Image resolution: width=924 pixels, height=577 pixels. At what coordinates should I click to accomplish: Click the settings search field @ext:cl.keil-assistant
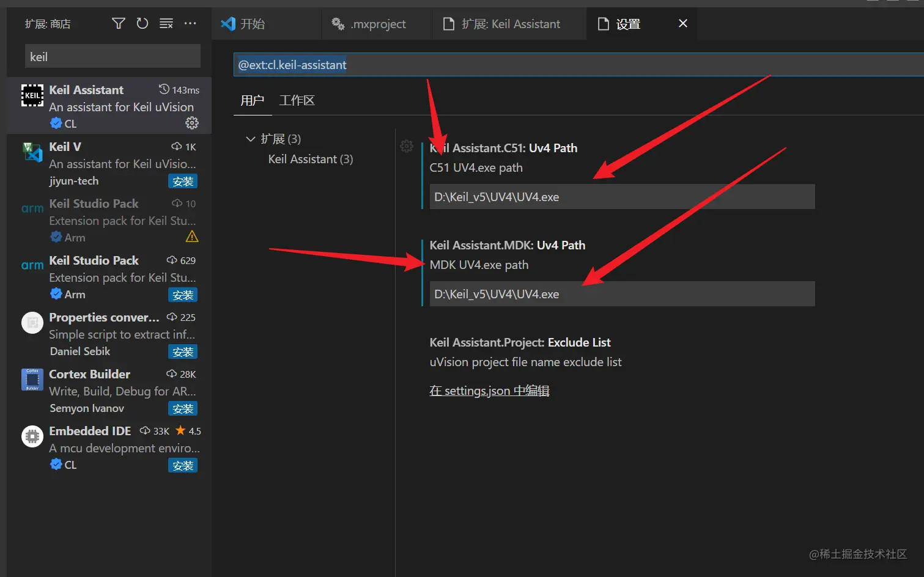point(578,65)
